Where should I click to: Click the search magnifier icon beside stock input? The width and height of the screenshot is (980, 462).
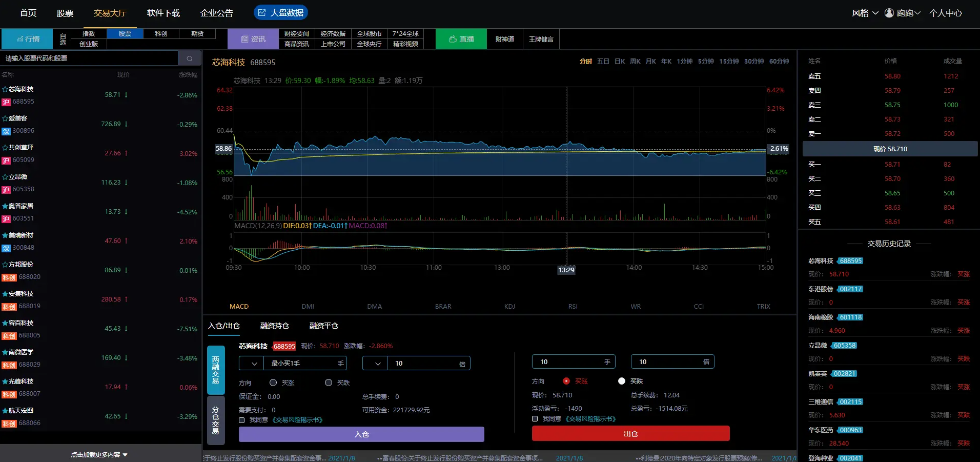click(189, 58)
